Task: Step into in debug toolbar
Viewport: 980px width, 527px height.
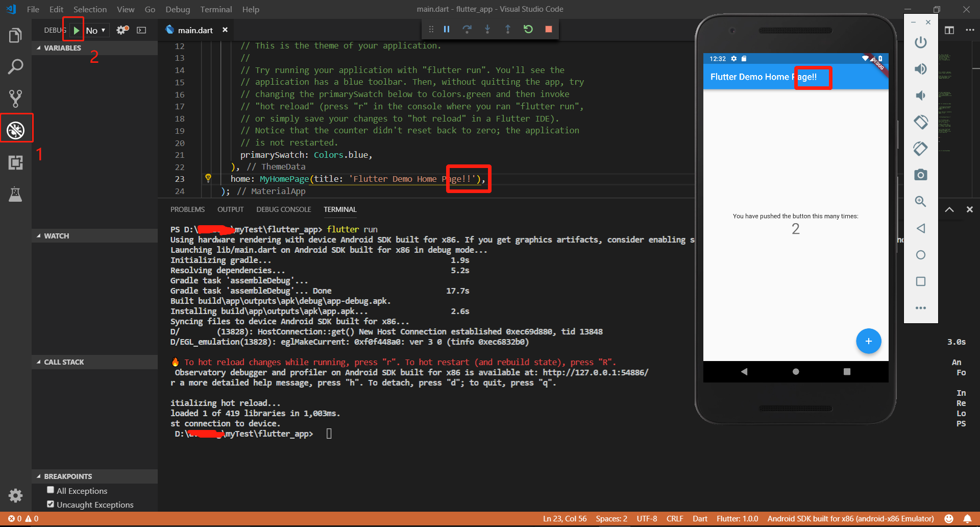Action: pos(487,29)
